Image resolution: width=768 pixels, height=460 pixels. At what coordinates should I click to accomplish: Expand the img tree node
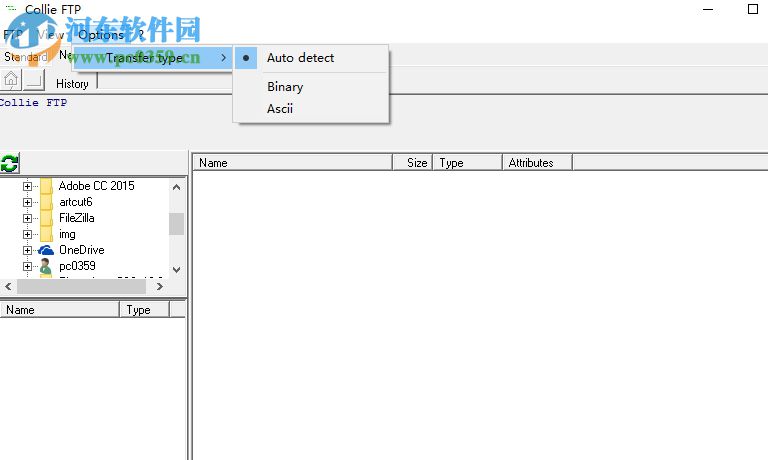click(x=27, y=234)
